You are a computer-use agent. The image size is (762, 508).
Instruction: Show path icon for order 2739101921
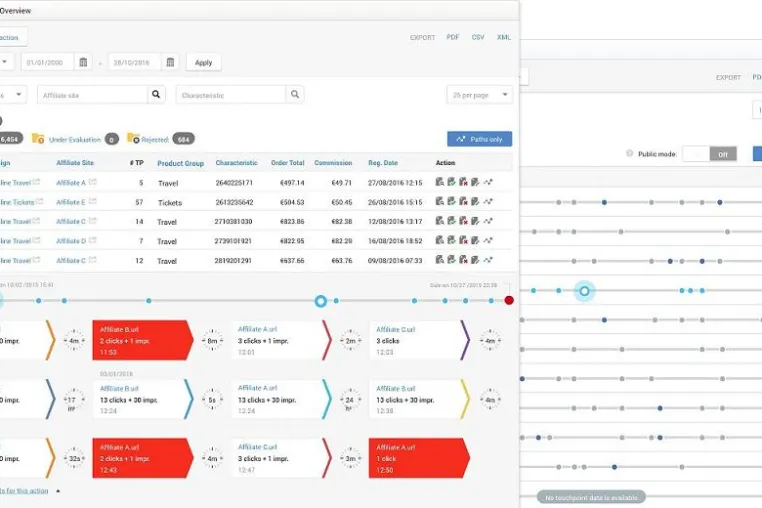tap(488, 240)
